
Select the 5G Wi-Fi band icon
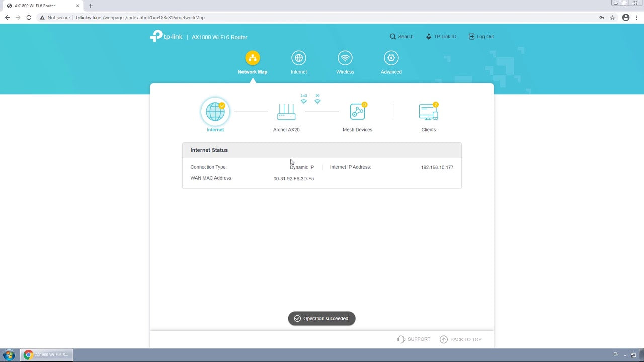[317, 99]
